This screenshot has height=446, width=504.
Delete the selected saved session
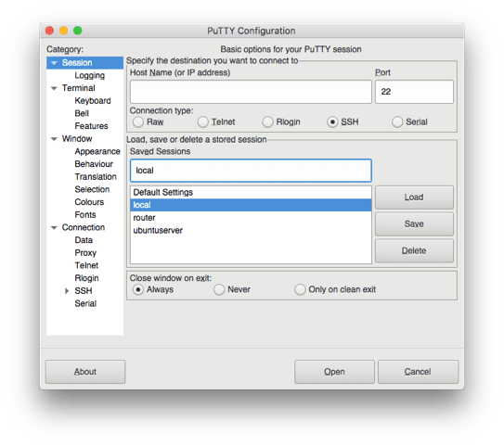[414, 250]
